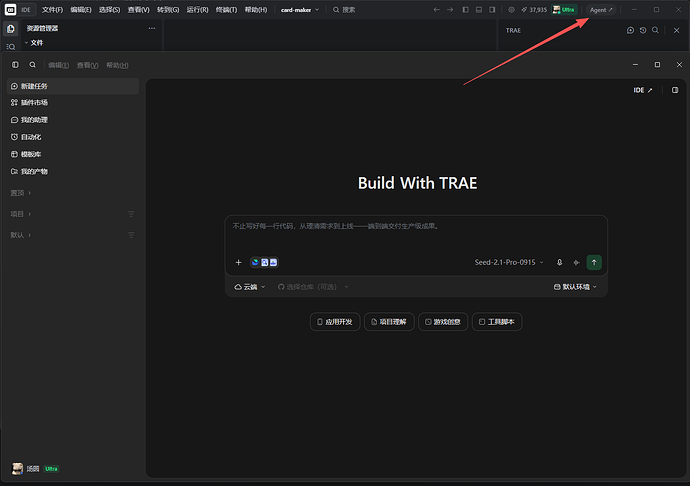Start a new chat in the TRAE panel
The height and width of the screenshot is (486, 690).
click(x=630, y=30)
